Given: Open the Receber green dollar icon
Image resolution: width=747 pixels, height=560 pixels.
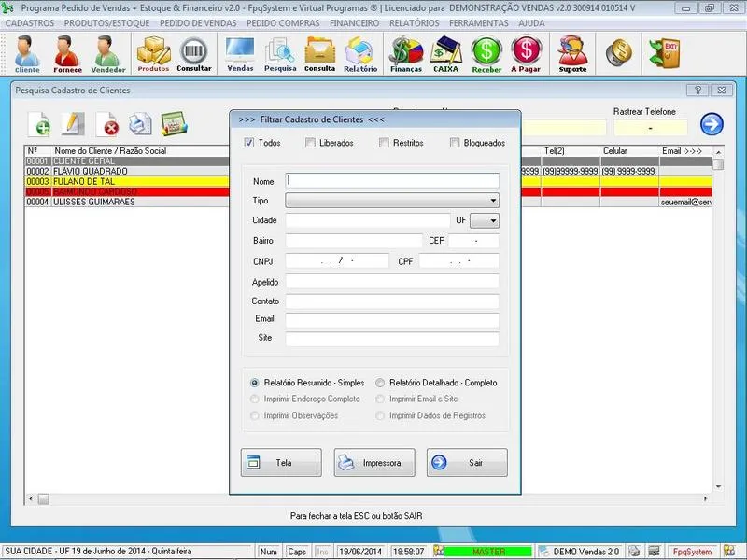Looking at the screenshot, I should 486,53.
